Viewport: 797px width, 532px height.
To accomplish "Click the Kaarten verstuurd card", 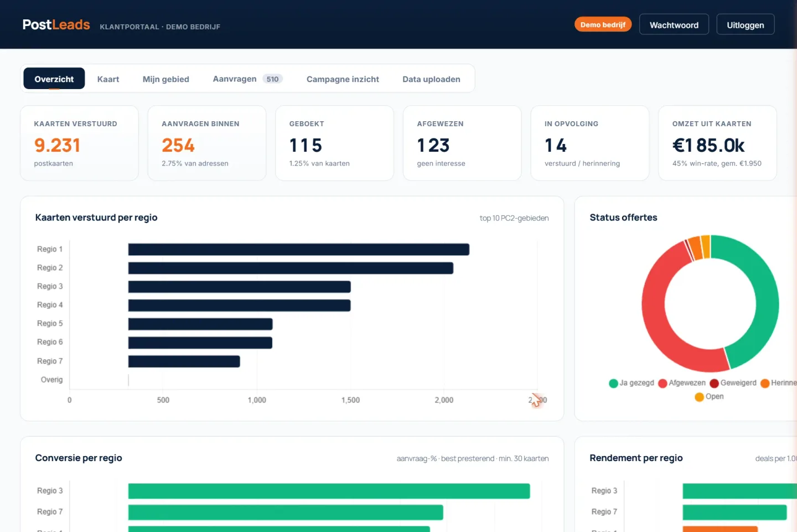I will (79, 143).
